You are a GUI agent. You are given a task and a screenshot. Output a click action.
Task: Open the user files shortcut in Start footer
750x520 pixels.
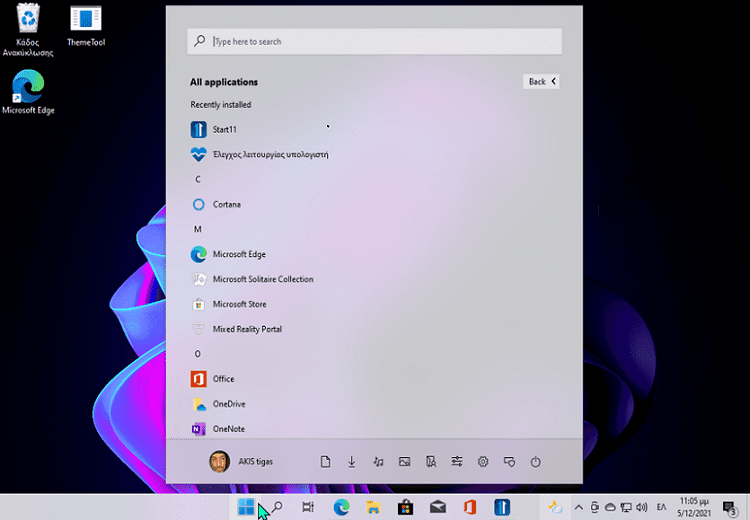pyautogui.click(x=430, y=462)
